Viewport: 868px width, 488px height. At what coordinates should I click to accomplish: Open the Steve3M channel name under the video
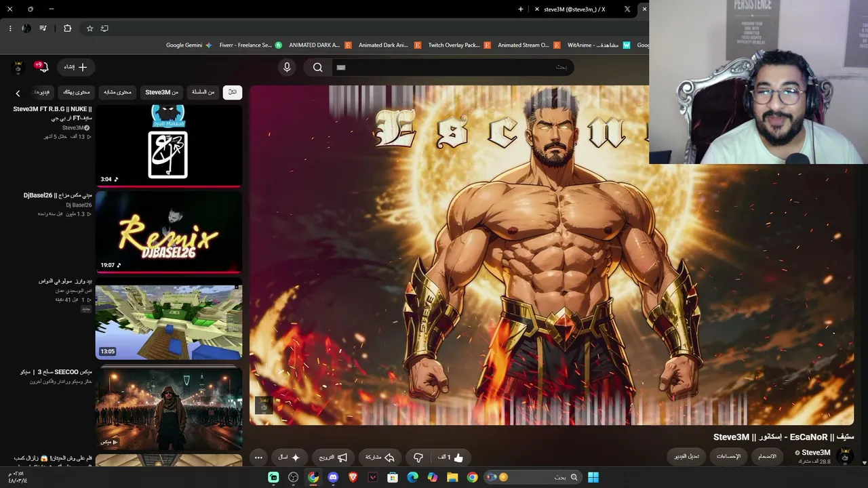click(x=816, y=452)
